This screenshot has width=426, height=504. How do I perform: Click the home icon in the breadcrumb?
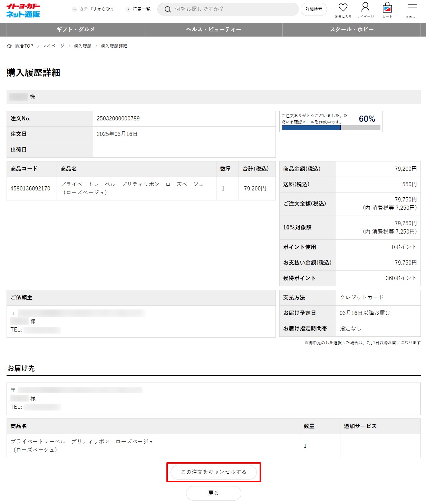[9, 46]
